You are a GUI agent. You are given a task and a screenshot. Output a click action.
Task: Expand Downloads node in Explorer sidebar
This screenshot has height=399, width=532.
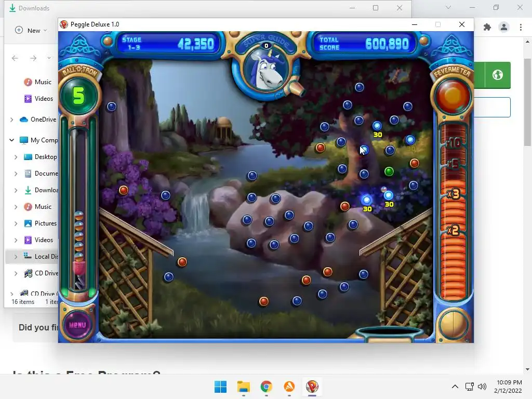coord(16,190)
